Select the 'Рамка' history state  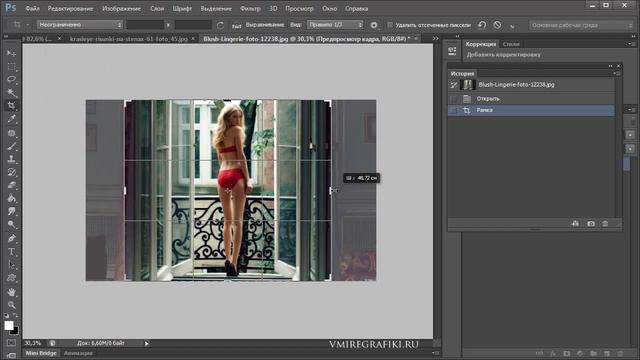(531, 110)
